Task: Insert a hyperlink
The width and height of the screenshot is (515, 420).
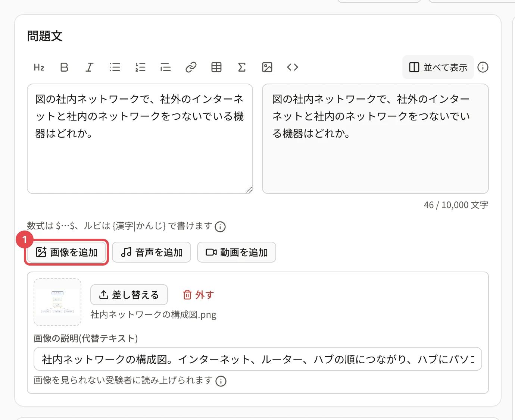Action: pyautogui.click(x=191, y=67)
